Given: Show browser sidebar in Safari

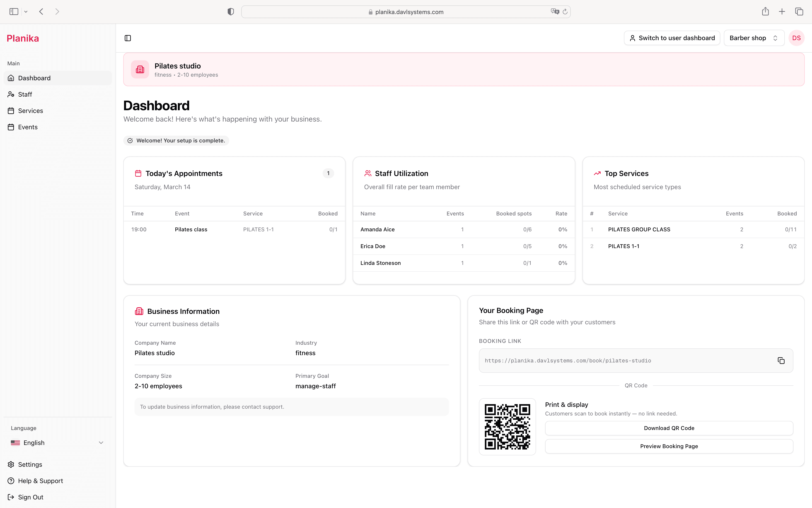Looking at the screenshot, I should tap(14, 12).
